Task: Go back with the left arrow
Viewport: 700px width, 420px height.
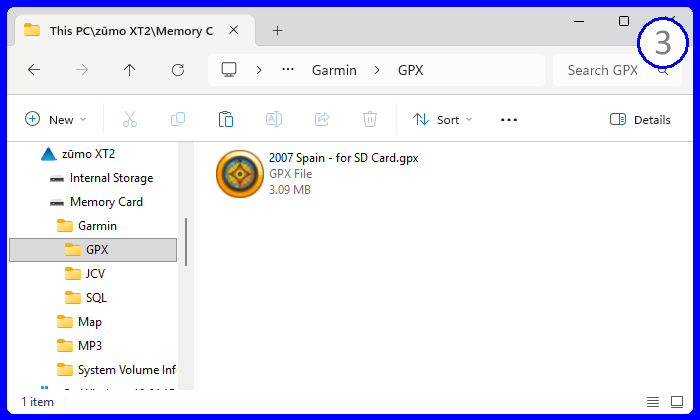Action: [34, 70]
